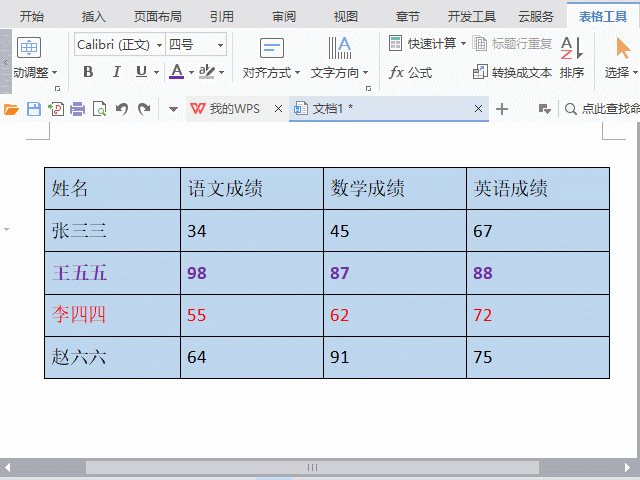Click scrollbar left arrow
640x480 pixels.
[x=7, y=467]
